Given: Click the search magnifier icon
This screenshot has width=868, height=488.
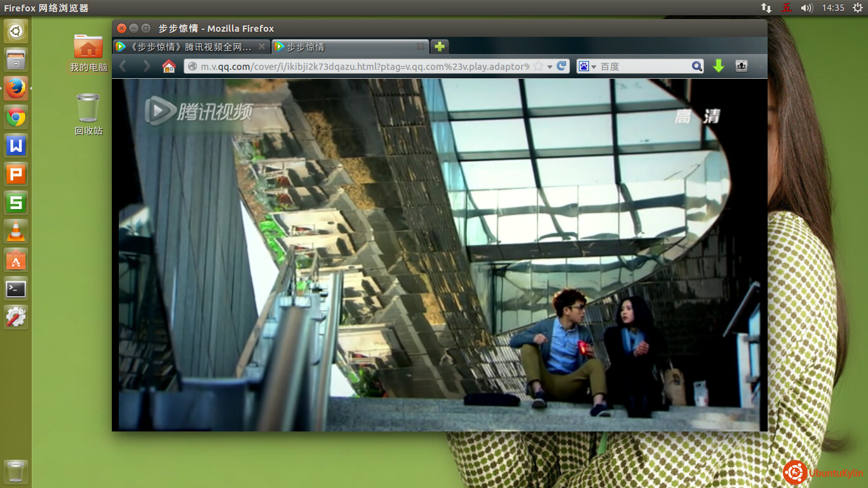Looking at the screenshot, I should coord(697,66).
